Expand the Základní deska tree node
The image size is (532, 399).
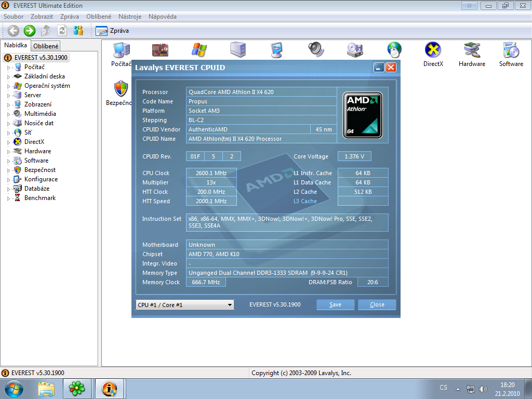8,77
